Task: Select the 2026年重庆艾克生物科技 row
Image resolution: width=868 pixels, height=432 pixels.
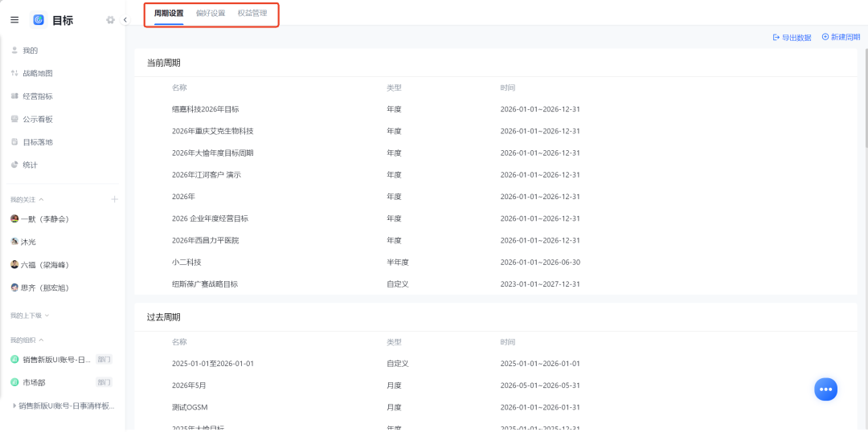Action: pos(495,131)
